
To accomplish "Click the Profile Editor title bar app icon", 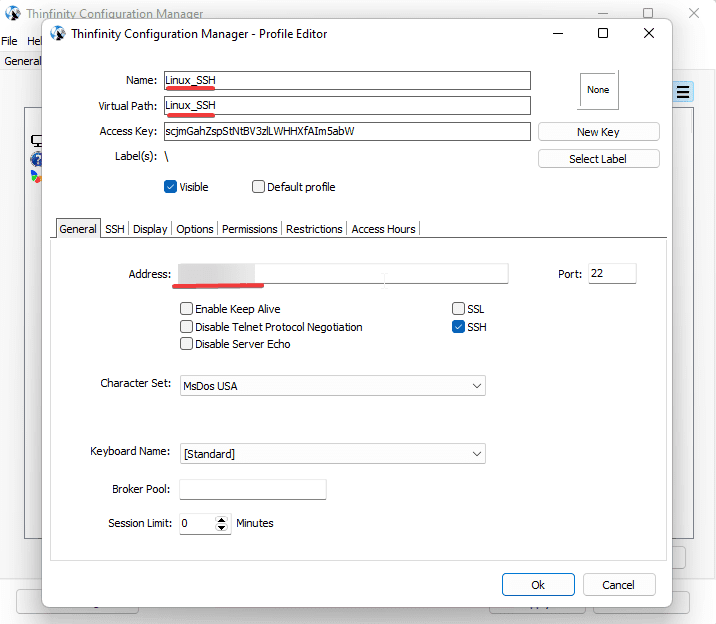I will point(58,33).
